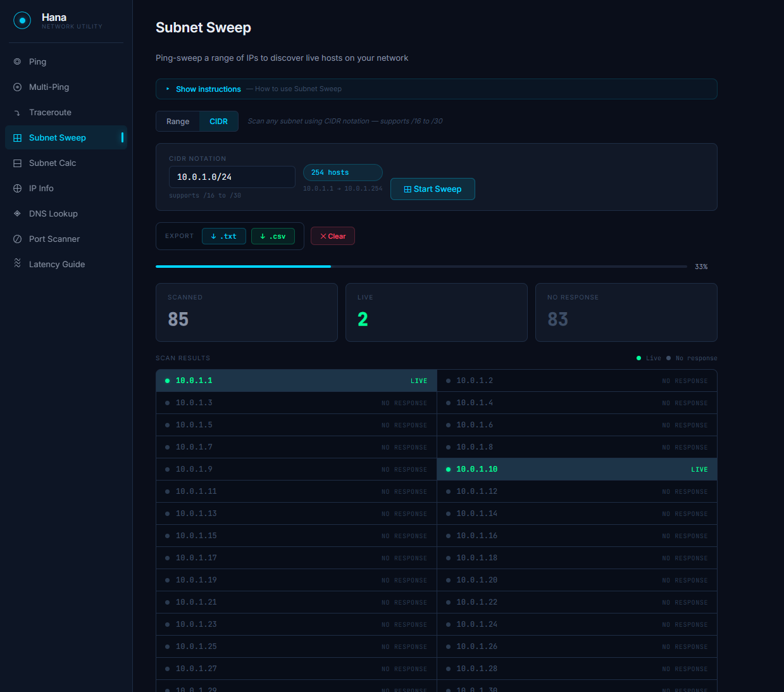Go to Multi-Ping page
Screen dimensions: 784x692
coord(66,87)
